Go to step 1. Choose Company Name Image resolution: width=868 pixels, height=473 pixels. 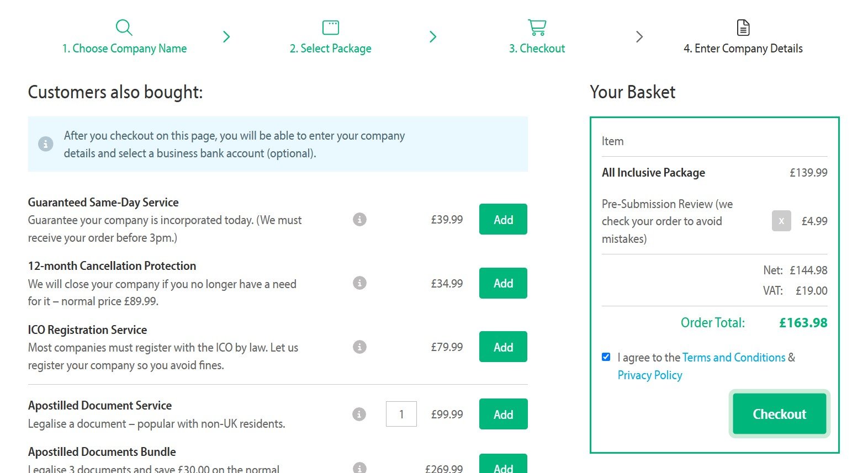tap(124, 49)
